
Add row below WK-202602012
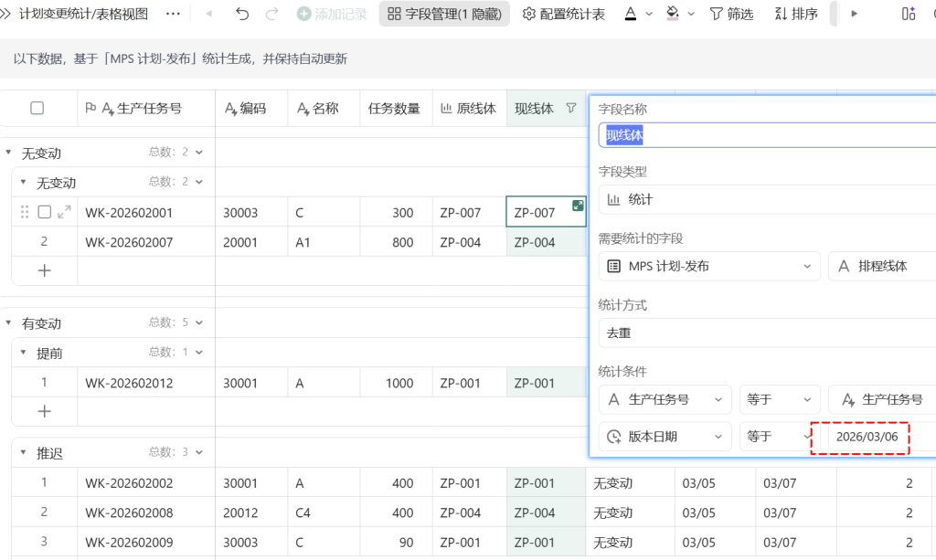pos(44,411)
